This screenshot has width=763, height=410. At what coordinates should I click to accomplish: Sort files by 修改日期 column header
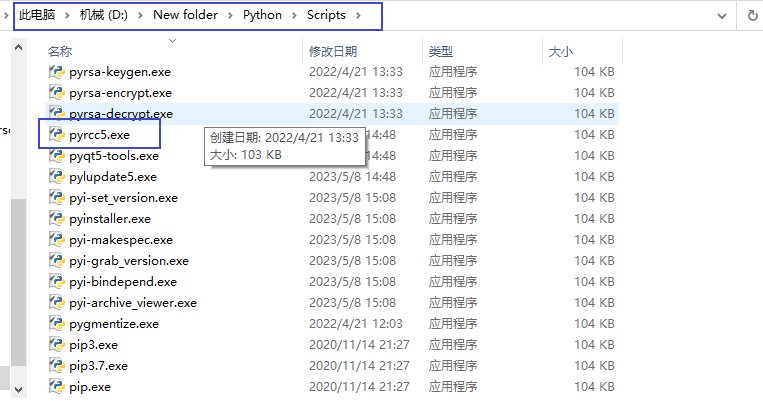[332, 50]
